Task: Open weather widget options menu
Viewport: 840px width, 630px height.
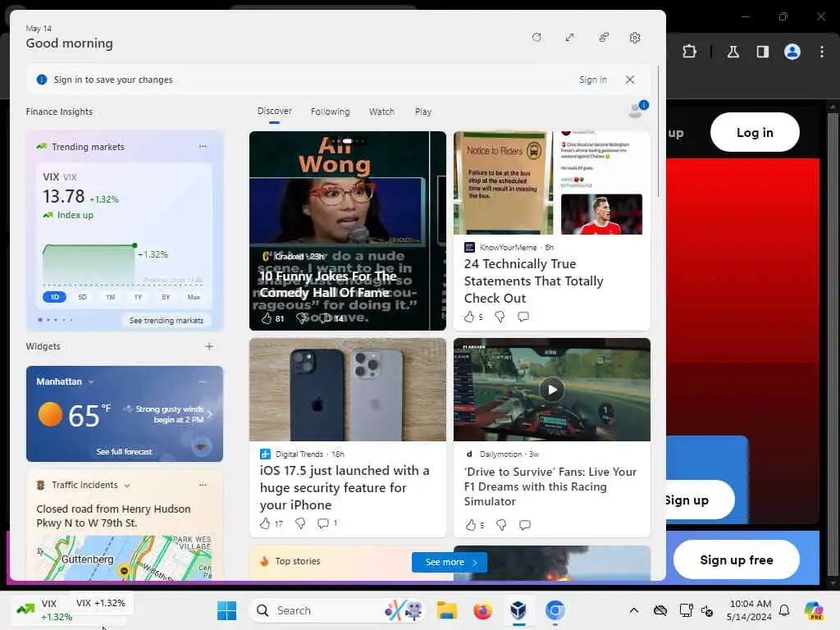Action: coord(203,381)
